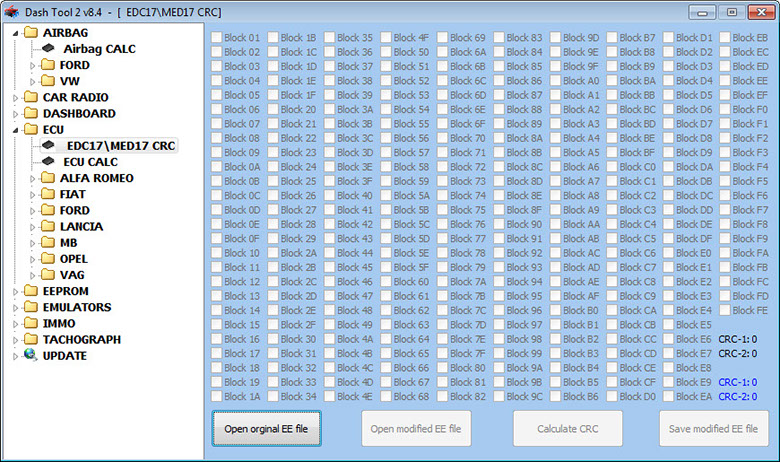This screenshot has width=780, height=462.
Task: Select VAG under the ECU section
Action: (73, 275)
